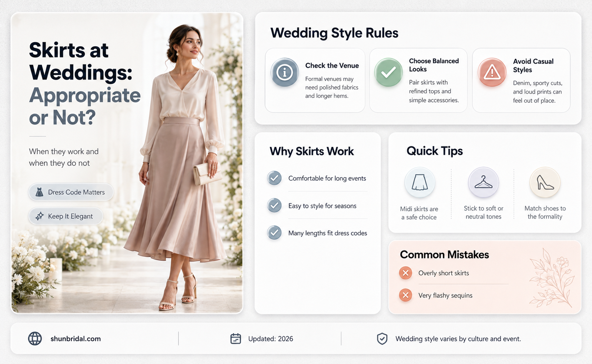The height and width of the screenshot is (364, 592).
Task: Click the Why Skirts Work heading
Action: pos(312,151)
